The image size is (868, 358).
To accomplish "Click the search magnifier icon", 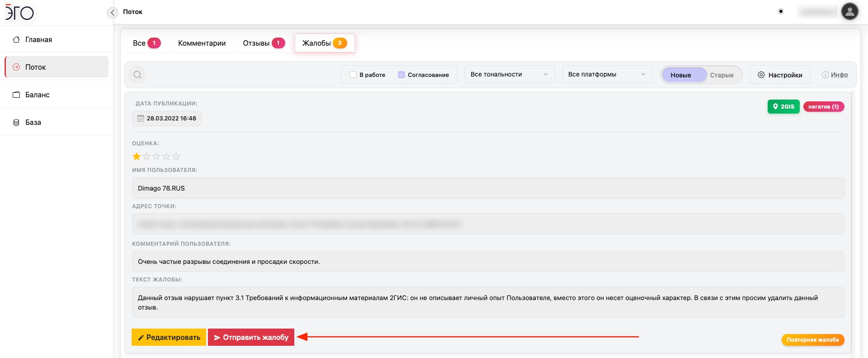I will coord(137,75).
